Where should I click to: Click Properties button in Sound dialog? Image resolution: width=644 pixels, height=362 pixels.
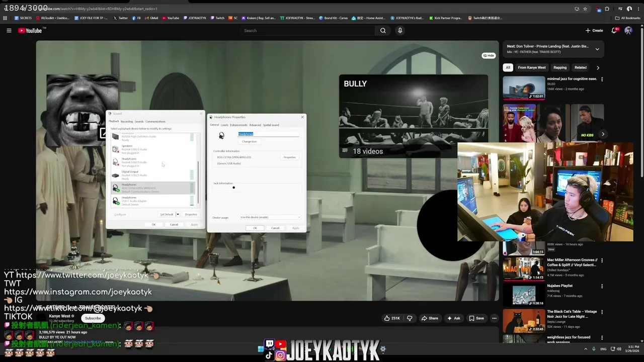(191, 215)
